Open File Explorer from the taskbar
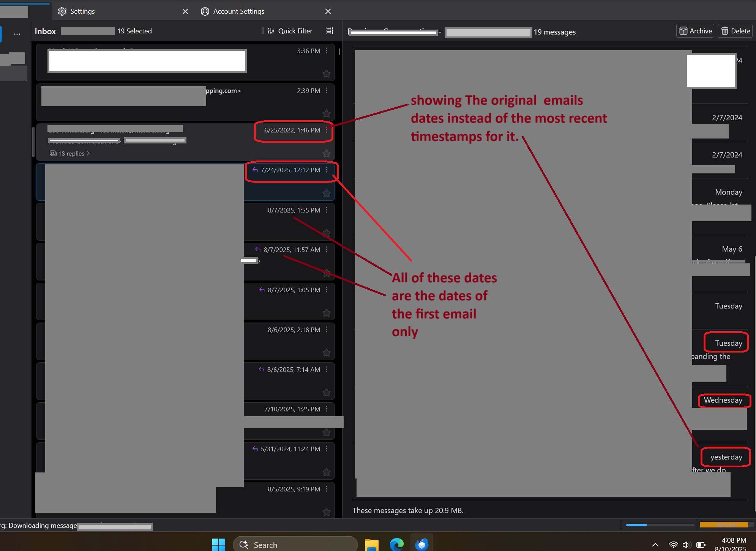Image resolution: width=756 pixels, height=551 pixels. pyautogui.click(x=371, y=545)
